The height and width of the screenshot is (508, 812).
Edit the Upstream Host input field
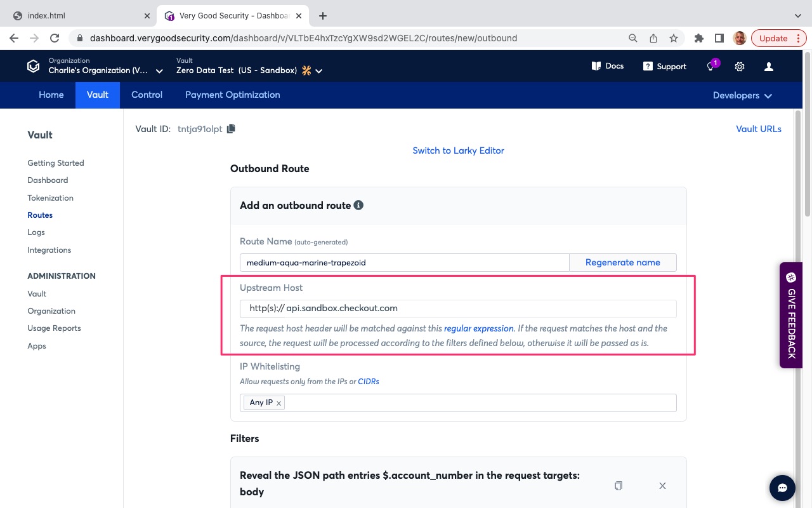click(458, 309)
